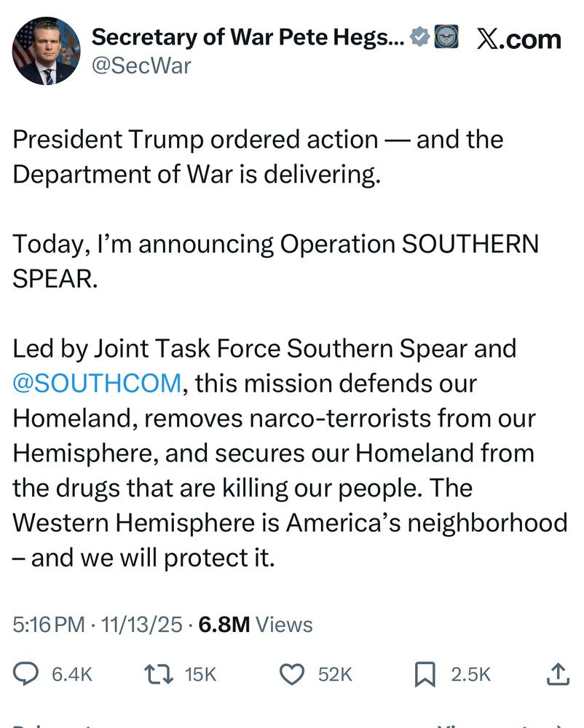Click the 15K reposts count
Viewport: 584px width, 728px height.
click(x=201, y=675)
